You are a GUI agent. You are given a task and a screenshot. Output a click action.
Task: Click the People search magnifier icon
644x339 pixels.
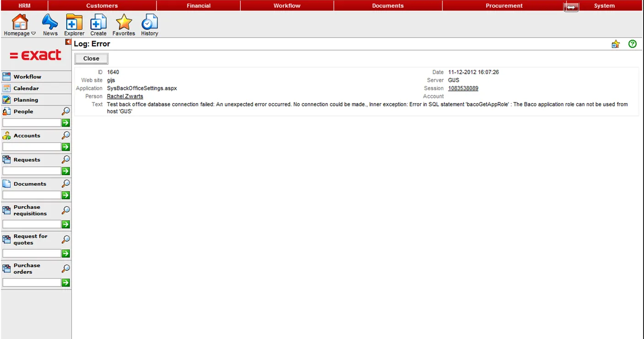click(66, 111)
